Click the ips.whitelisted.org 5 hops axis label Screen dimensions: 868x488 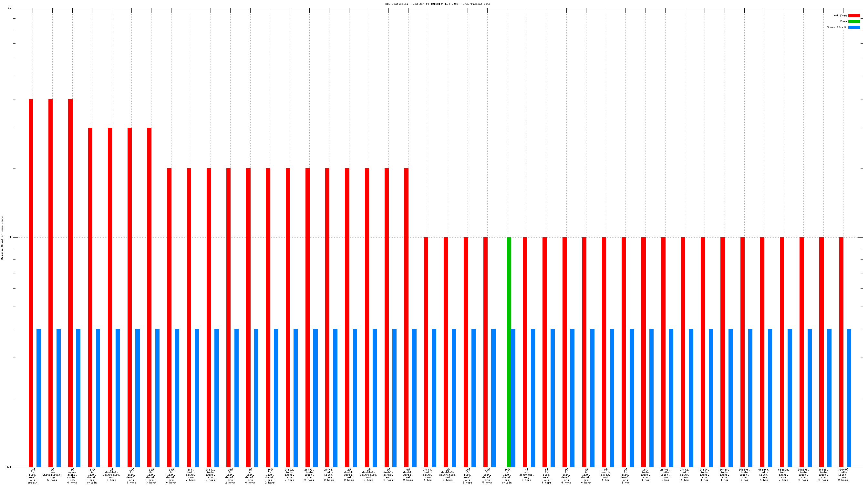click(52, 474)
